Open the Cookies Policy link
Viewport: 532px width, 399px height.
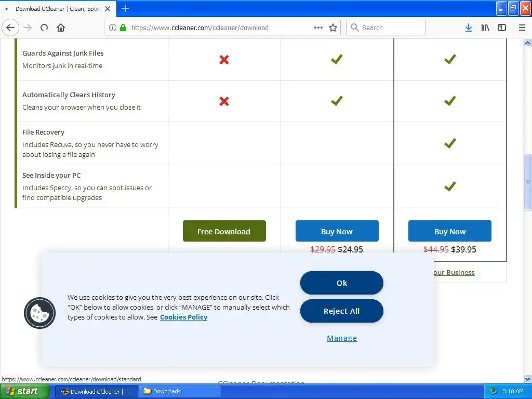[x=183, y=317]
